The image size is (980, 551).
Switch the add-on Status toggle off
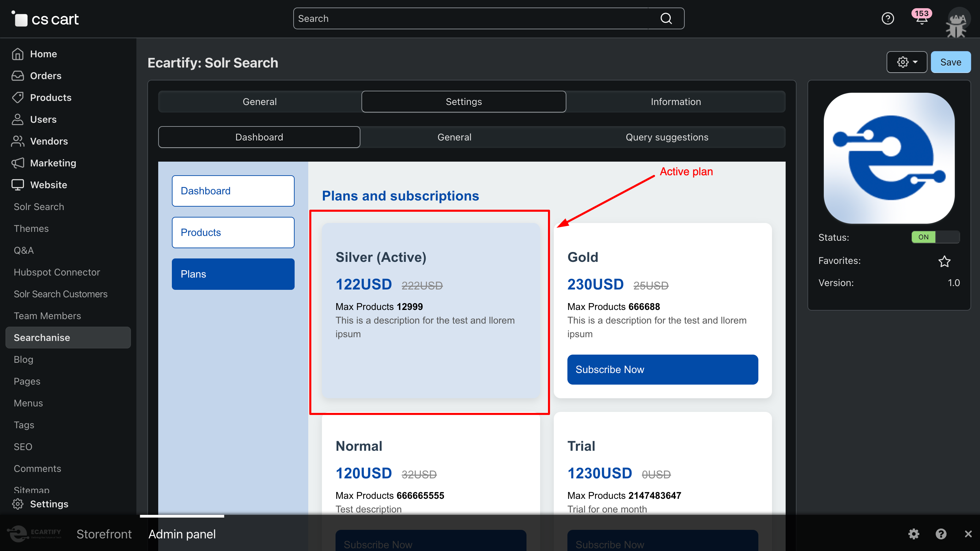[x=935, y=237]
